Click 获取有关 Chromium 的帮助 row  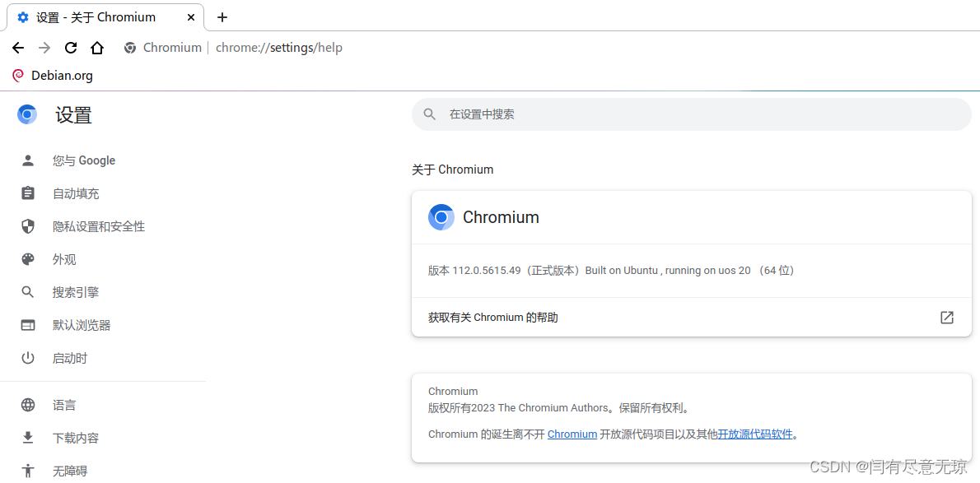click(x=691, y=318)
